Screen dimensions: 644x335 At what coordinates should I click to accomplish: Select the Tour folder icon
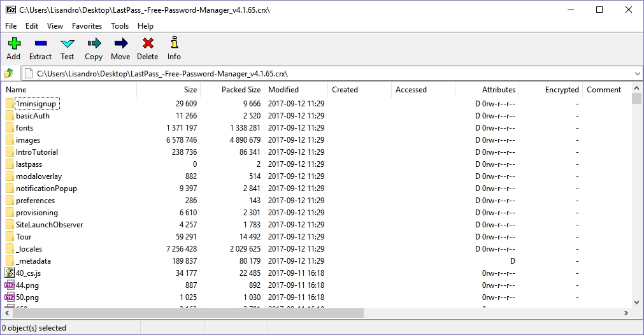[x=10, y=237]
